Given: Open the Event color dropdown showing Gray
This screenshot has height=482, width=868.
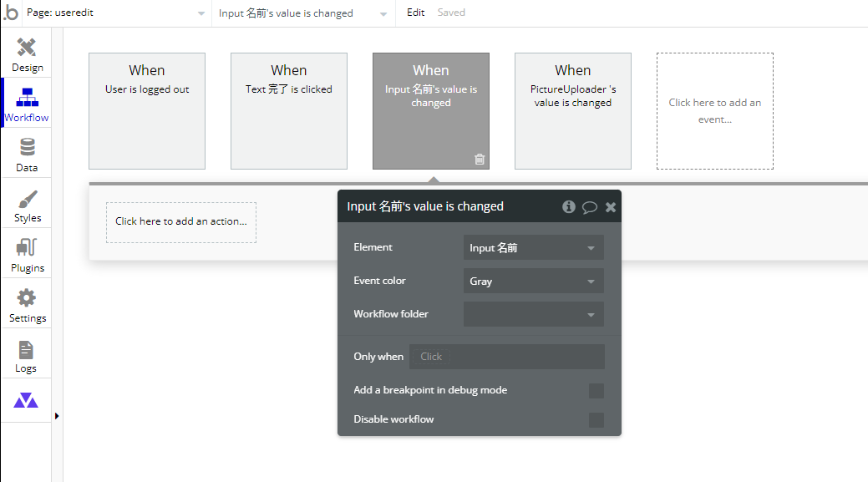Looking at the screenshot, I should click(534, 282).
